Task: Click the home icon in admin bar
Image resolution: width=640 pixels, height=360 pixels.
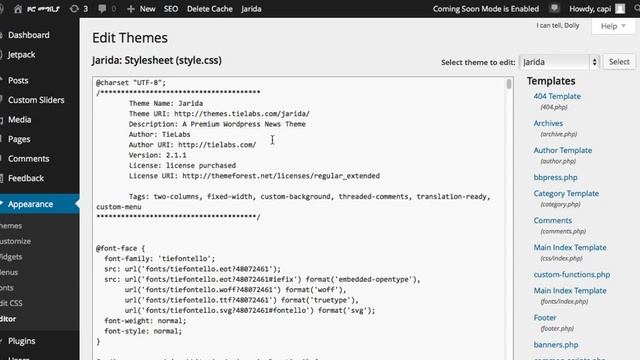Action: (18, 9)
